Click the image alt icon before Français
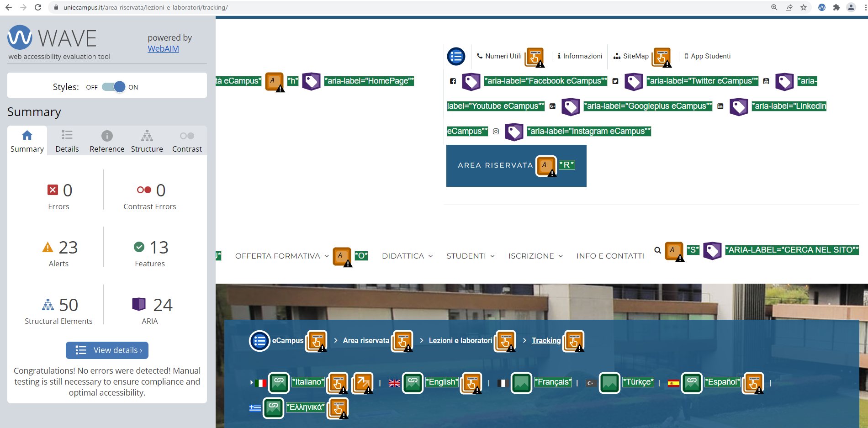 521,383
